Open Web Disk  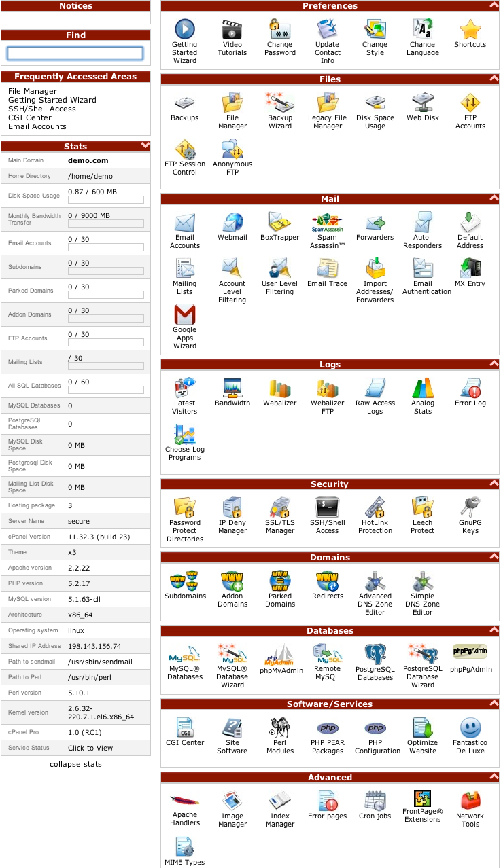pos(423,103)
